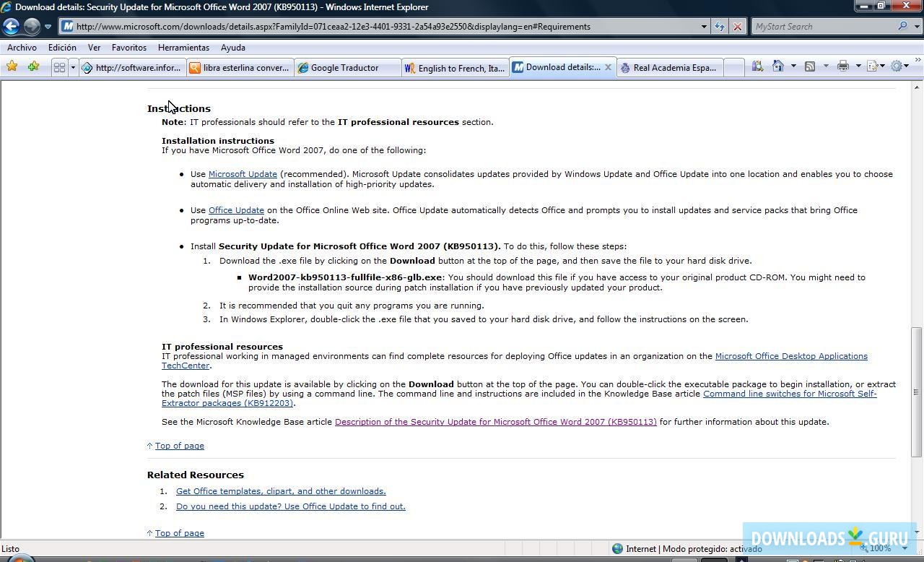
Task: Expand the Feeds dropdown arrow
Action: (826, 66)
